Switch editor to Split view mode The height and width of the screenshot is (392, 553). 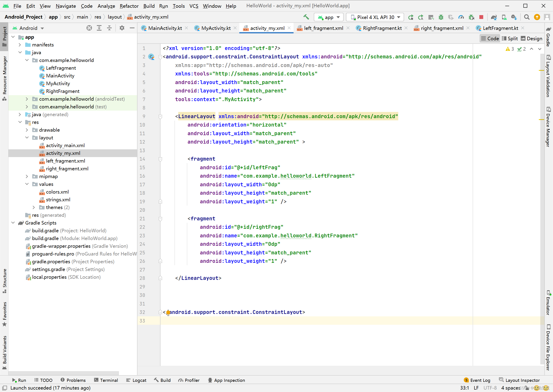510,39
